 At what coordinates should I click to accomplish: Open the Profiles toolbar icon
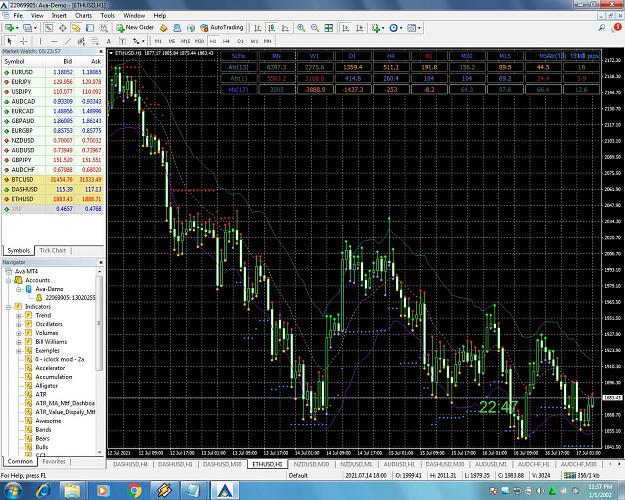pos(27,28)
